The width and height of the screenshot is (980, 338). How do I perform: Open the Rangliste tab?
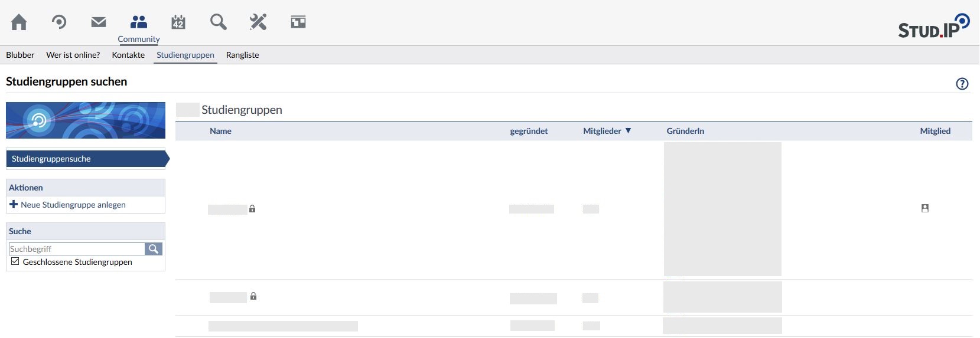pos(242,55)
